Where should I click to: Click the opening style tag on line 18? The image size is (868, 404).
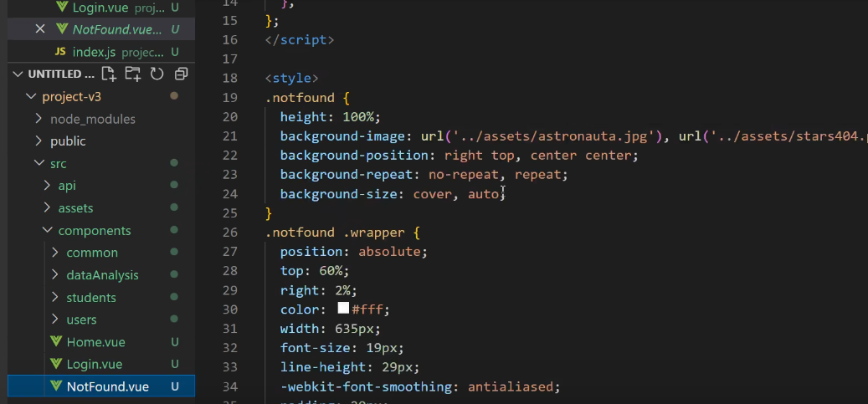click(x=292, y=78)
